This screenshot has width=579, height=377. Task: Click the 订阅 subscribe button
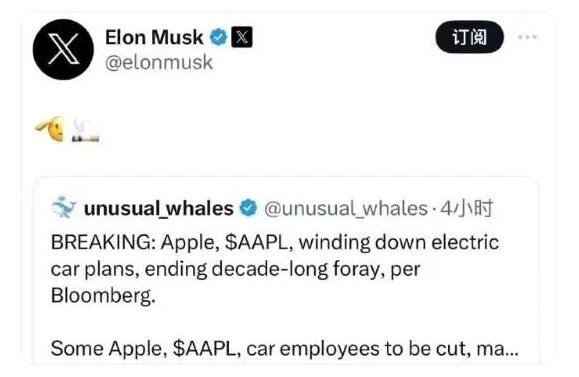469,37
